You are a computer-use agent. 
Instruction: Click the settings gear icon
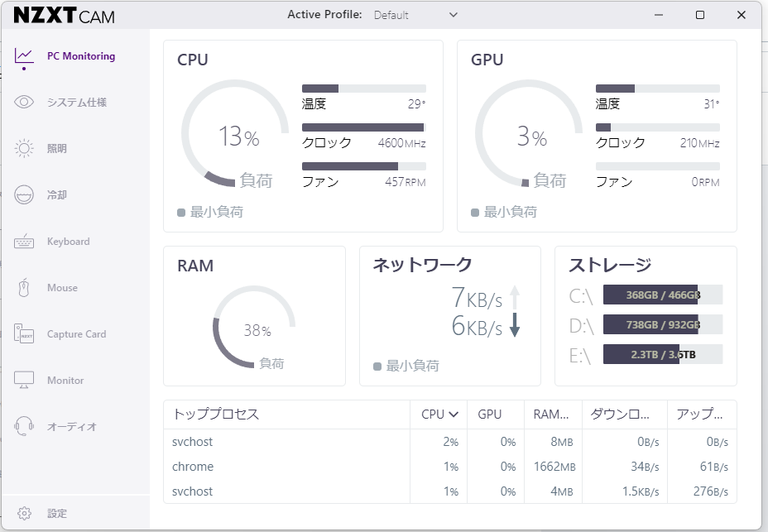coord(24,513)
